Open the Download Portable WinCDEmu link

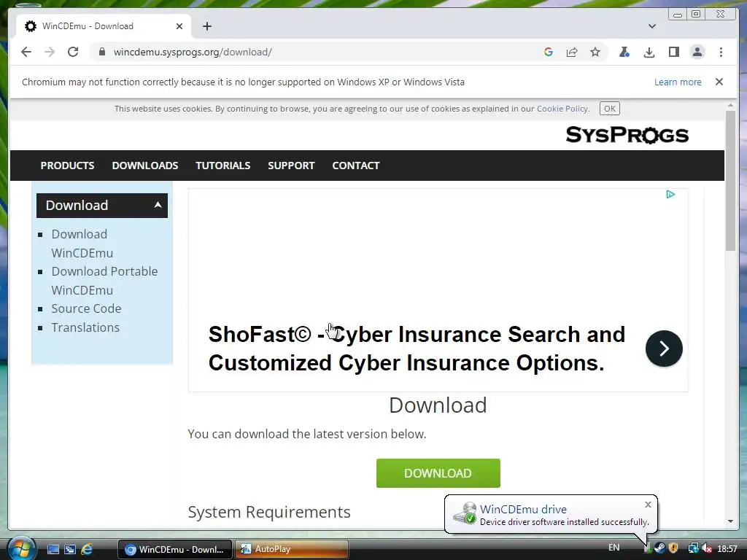point(104,281)
